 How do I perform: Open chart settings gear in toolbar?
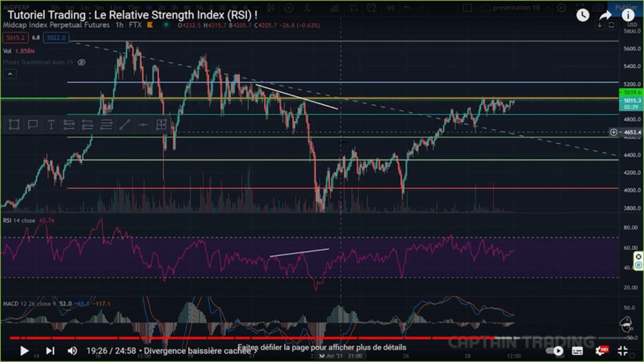tap(562, 8)
